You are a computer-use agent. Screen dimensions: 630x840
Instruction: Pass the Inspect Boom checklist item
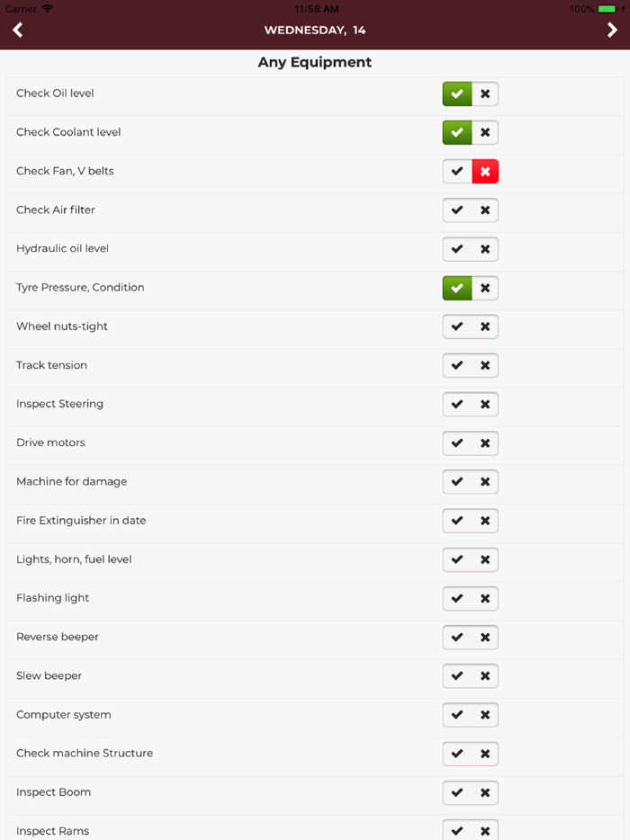point(456,792)
